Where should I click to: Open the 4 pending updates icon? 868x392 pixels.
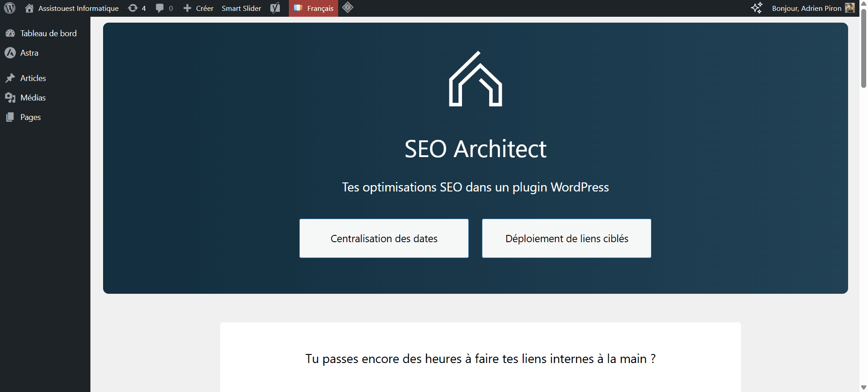tap(137, 8)
